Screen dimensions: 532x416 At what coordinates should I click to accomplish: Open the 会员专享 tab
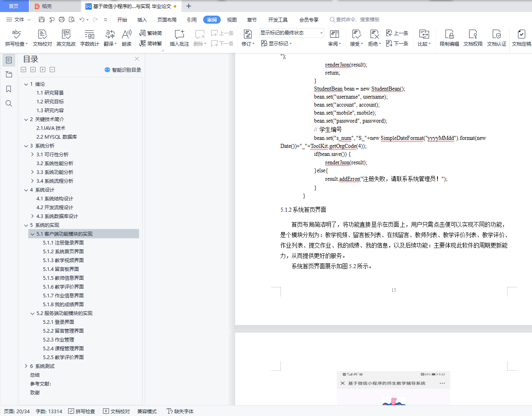pos(309,20)
